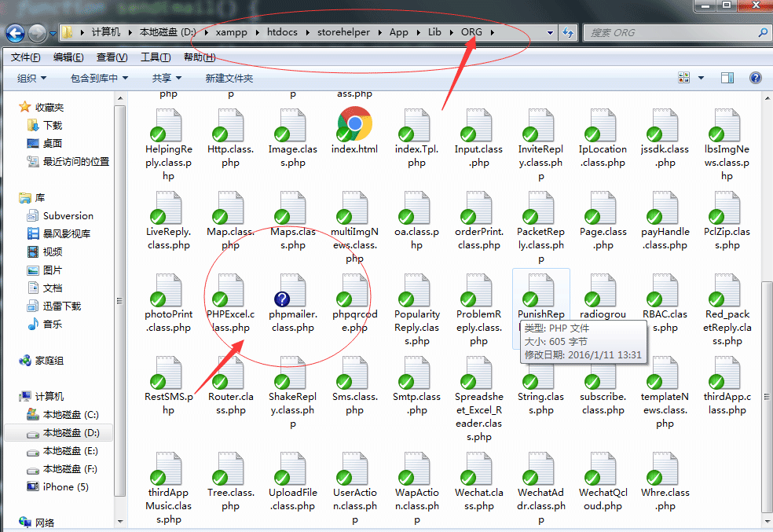
Task: Select htdocs in the address path
Action: [x=282, y=32]
